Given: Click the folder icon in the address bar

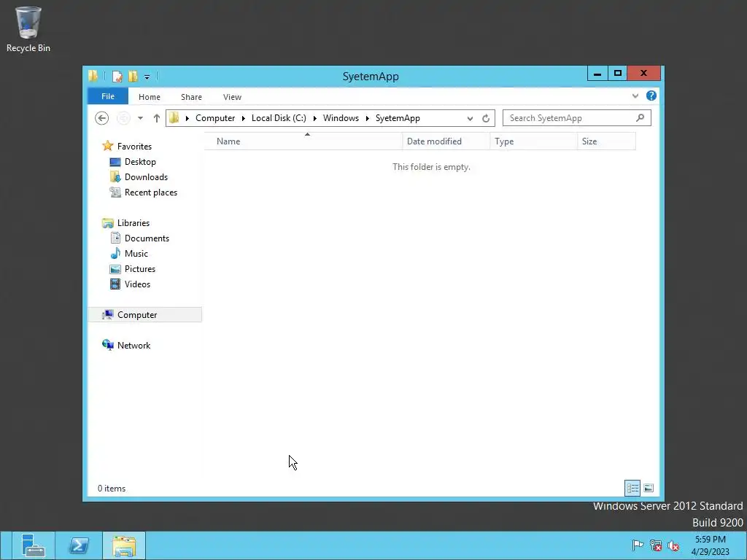Looking at the screenshot, I should click(x=174, y=117).
